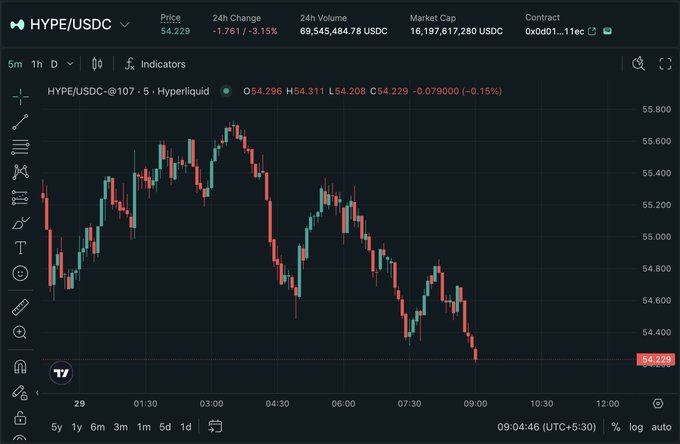Screen dimensions: 680x444
Task: Select the 6m date range
Action: [x=98, y=427]
